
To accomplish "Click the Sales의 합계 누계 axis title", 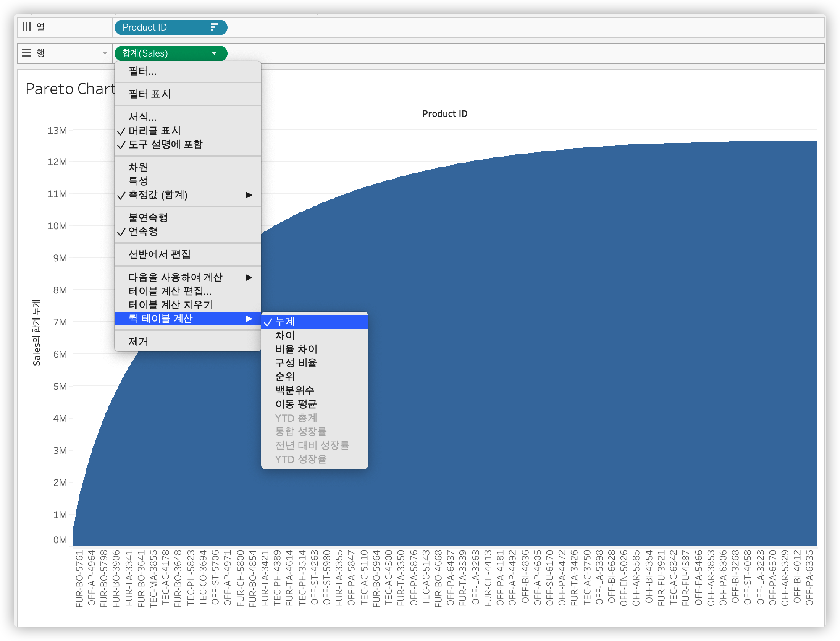I will click(36, 332).
